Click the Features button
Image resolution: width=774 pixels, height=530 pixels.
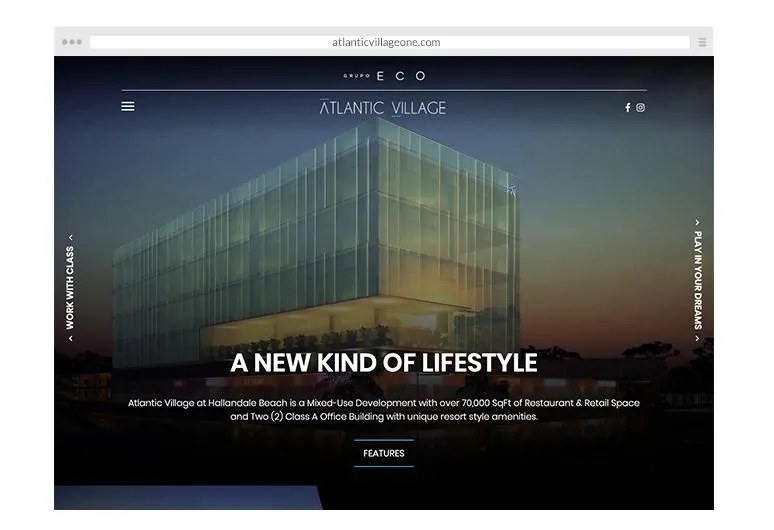coord(384,453)
